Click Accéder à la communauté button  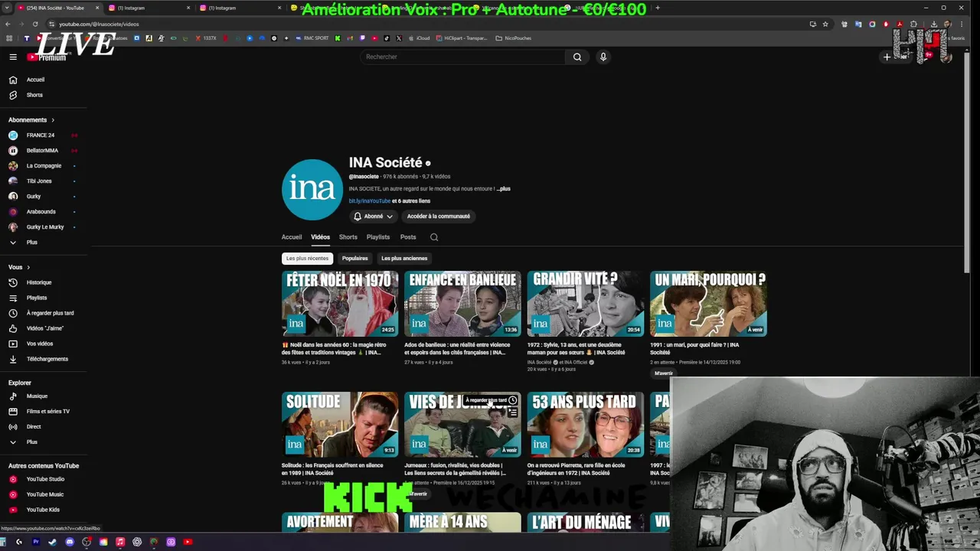pos(439,217)
